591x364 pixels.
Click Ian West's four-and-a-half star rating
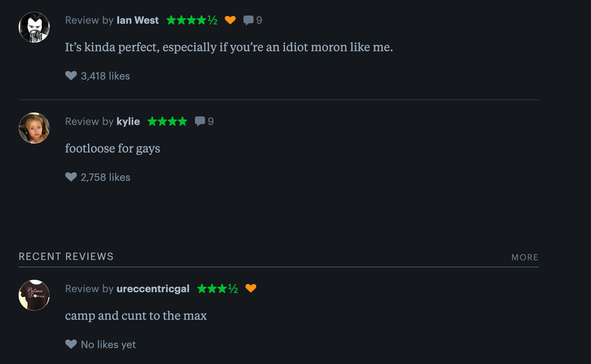tap(192, 20)
